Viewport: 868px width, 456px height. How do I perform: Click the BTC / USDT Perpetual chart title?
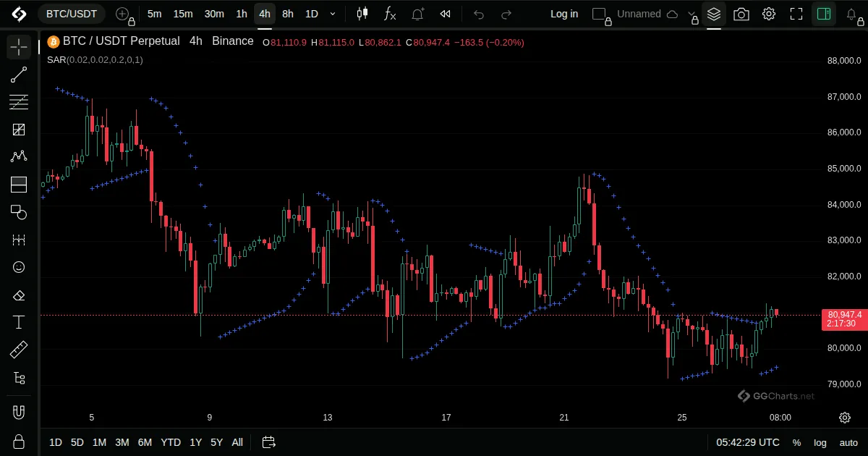pyautogui.click(x=121, y=41)
